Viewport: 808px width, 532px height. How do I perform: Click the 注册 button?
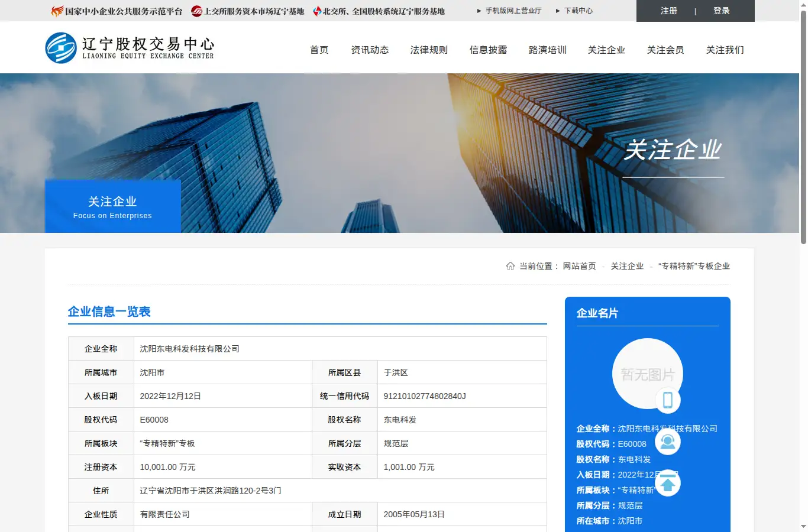click(x=669, y=11)
